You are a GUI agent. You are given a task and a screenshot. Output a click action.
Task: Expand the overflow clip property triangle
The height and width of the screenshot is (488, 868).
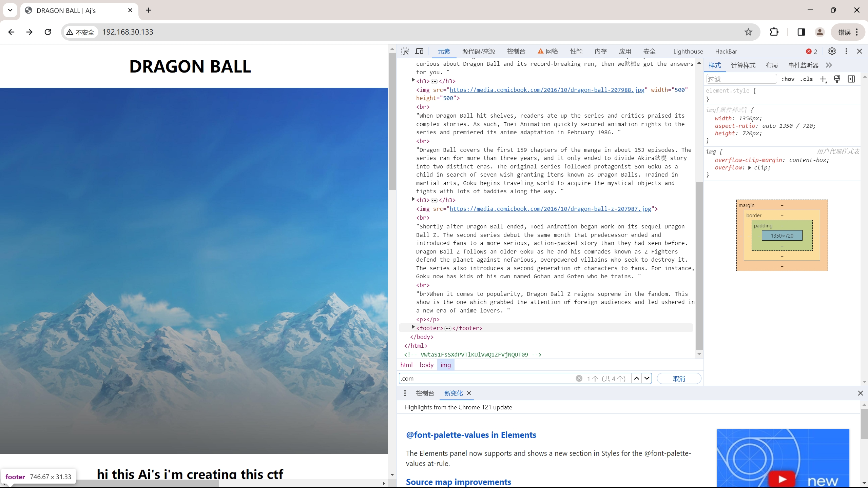tap(750, 168)
